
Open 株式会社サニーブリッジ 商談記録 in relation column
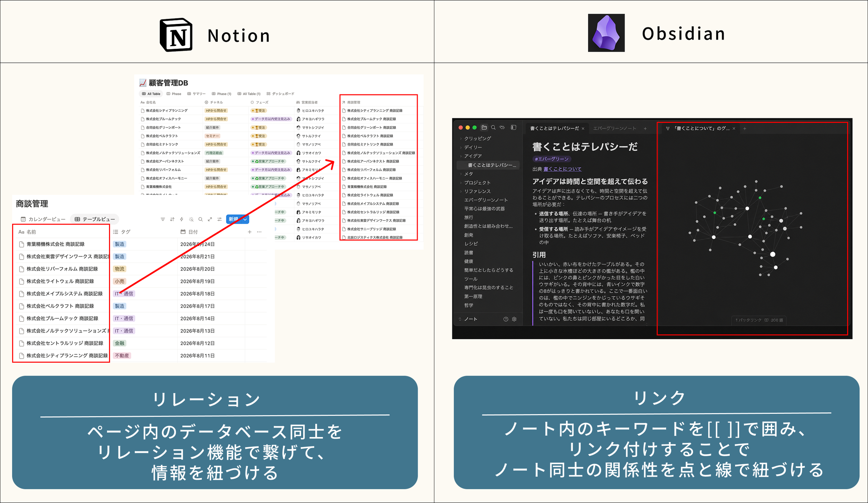tap(372, 229)
